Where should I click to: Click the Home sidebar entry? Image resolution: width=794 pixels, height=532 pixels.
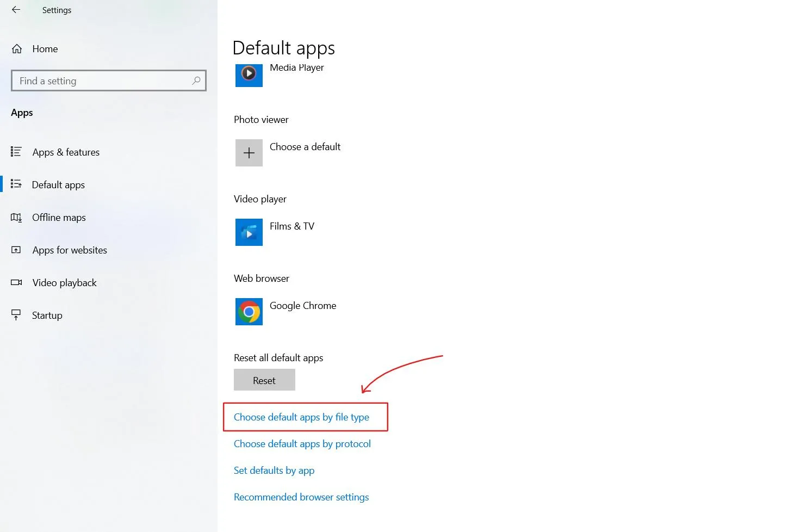45,48
